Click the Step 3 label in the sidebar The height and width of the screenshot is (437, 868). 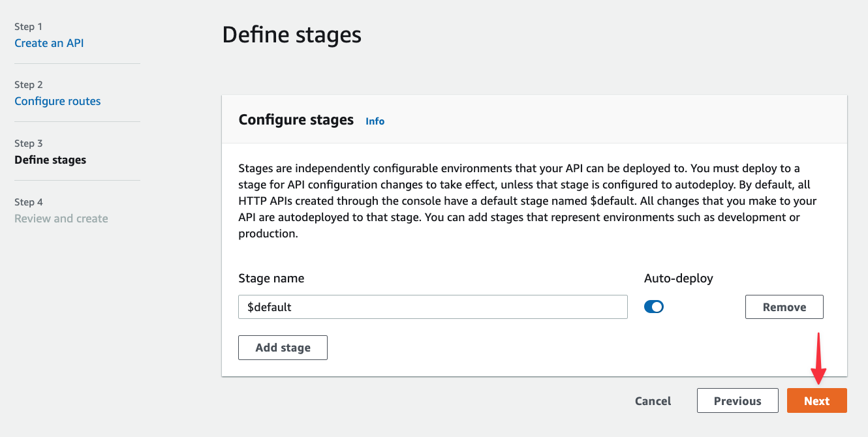[x=29, y=143]
